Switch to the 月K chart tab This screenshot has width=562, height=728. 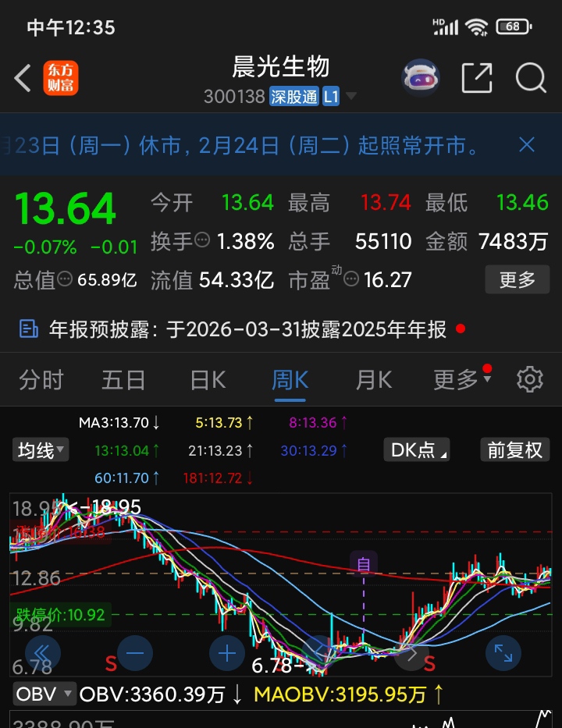tap(373, 380)
